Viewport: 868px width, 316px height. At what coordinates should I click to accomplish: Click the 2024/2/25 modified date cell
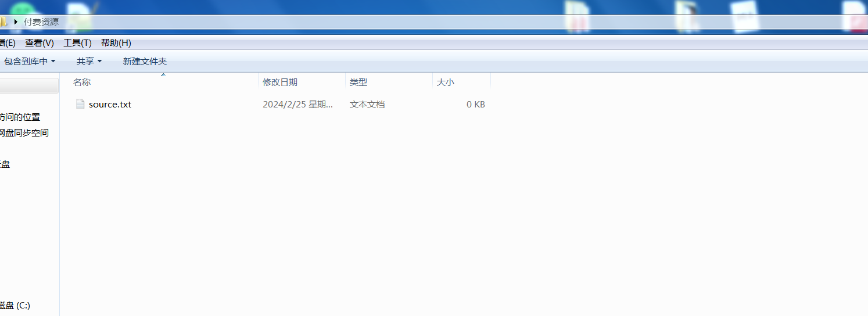click(x=298, y=105)
